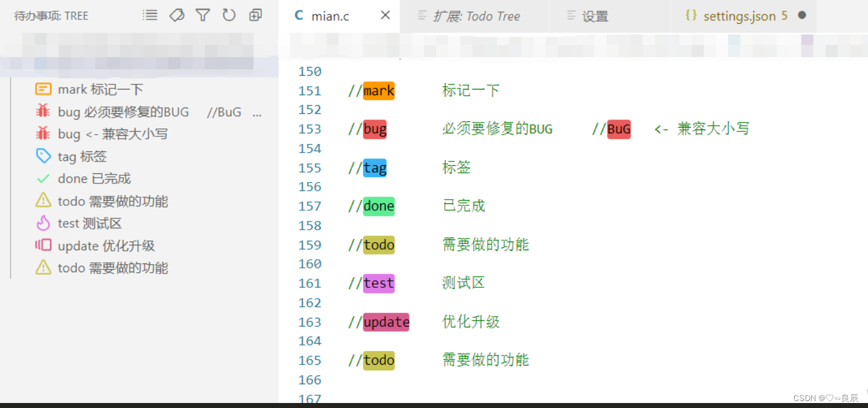Close the mian.c editor tab
The width and height of the screenshot is (868, 408).
[x=385, y=16]
